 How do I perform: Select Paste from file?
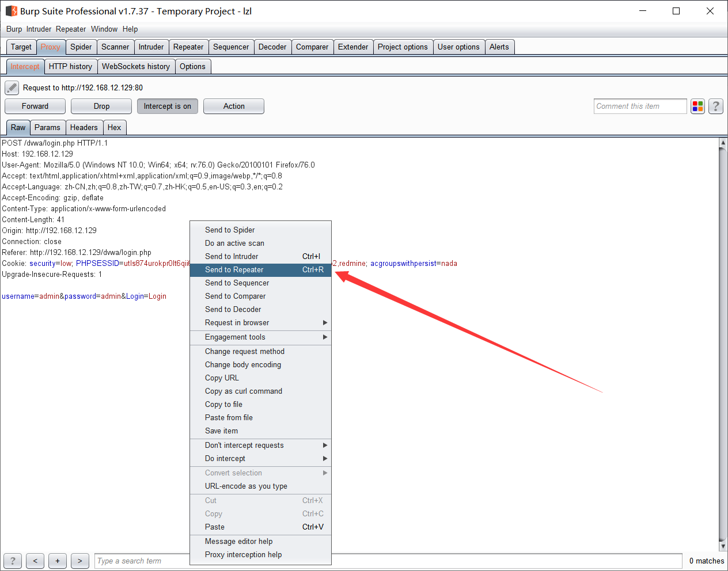260,417
